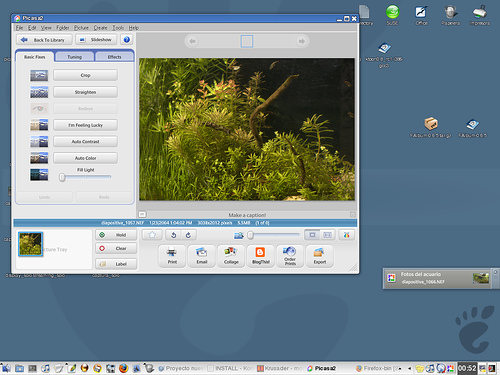Select the Basic Fixes tab
Screen dimensions: 500x375
(x=35, y=57)
